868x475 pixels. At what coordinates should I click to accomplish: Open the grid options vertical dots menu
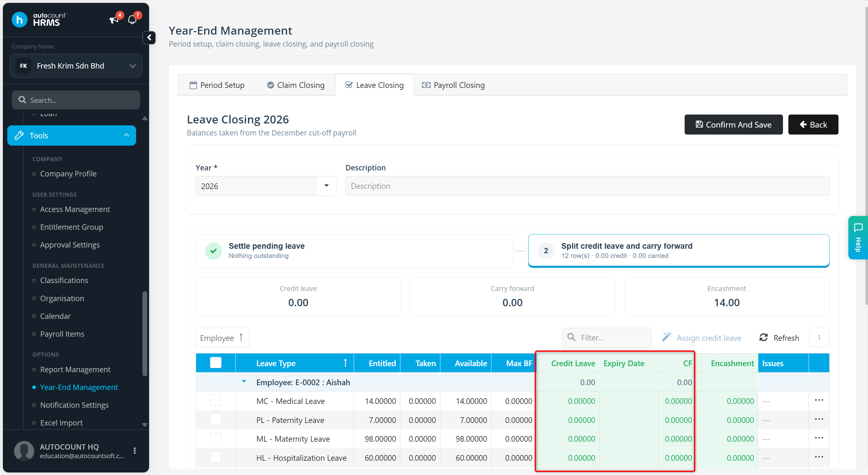pyautogui.click(x=819, y=338)
